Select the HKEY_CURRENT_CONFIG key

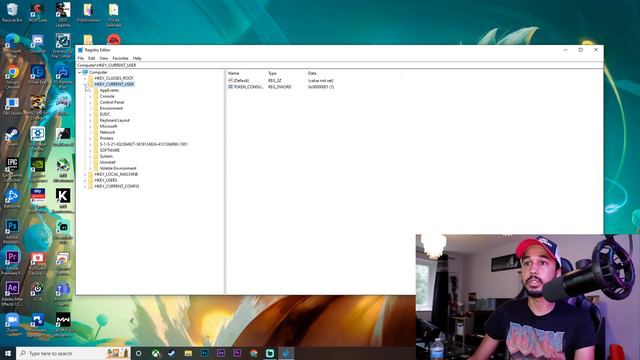click(117, 186)
